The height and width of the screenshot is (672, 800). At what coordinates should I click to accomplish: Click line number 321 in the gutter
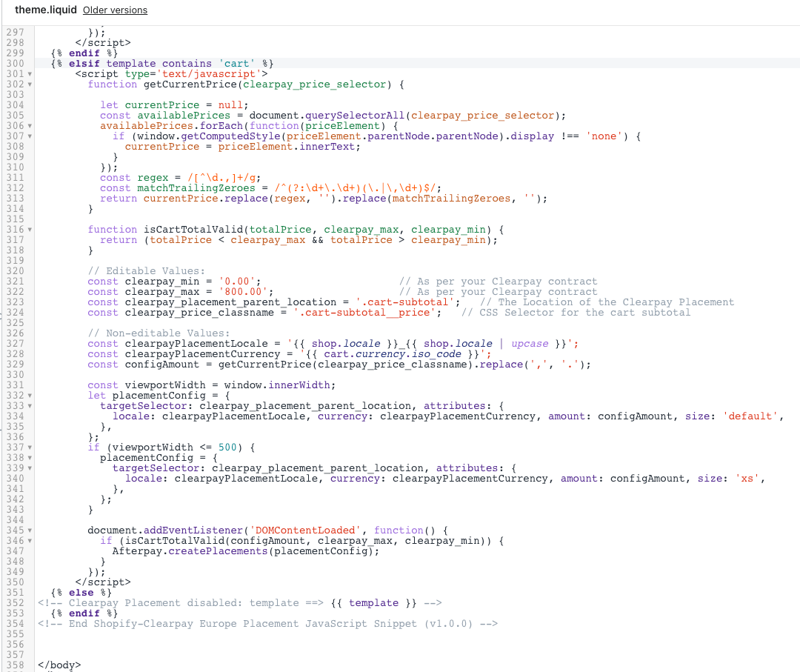(16, 281)
